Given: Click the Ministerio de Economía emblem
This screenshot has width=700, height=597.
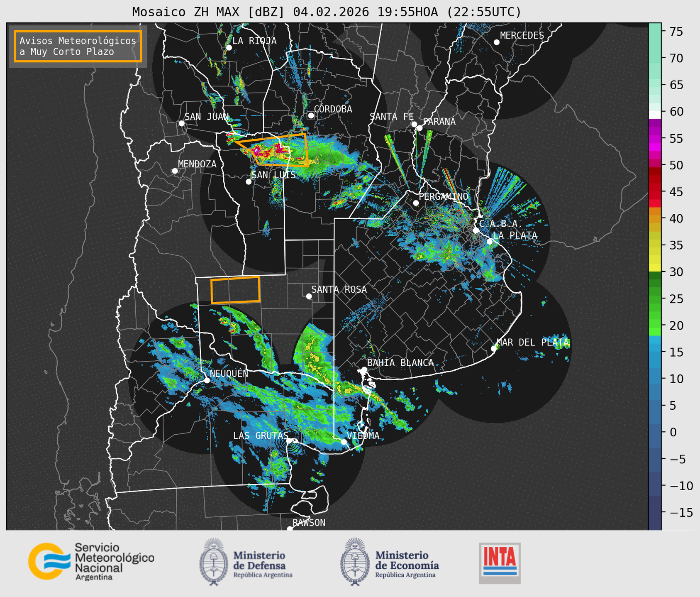Looking at the screenshot, I should click(355, 562).
